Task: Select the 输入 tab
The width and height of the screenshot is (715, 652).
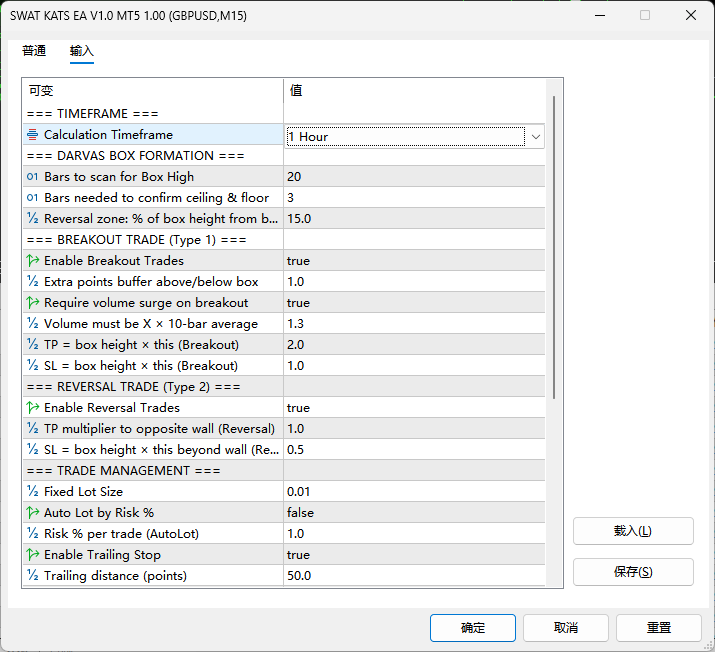Action: pos(82,51)
